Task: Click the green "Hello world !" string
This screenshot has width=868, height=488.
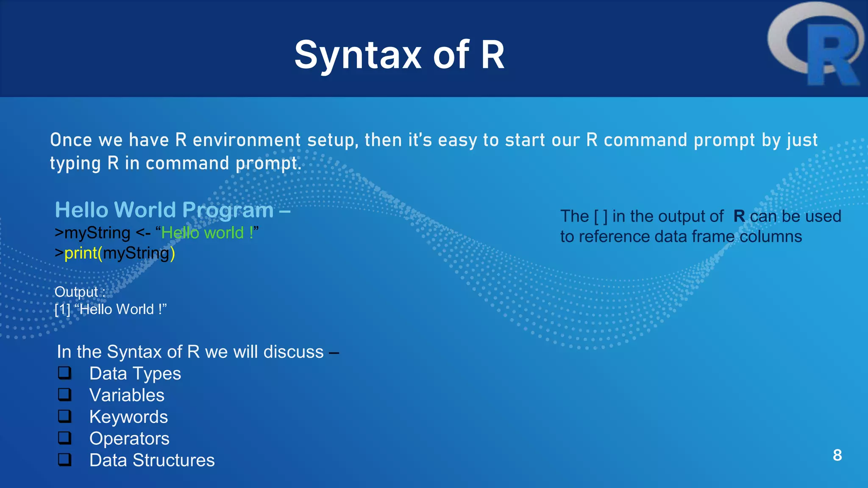Action: click(207, 233)
